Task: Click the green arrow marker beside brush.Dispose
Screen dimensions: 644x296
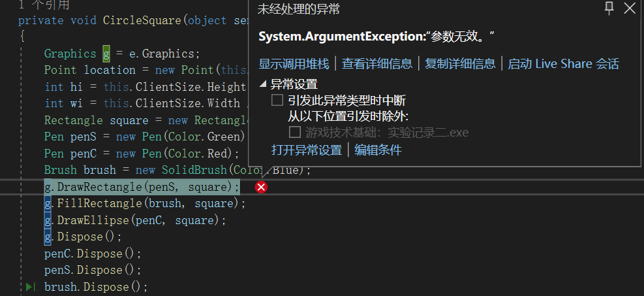Action: tap(30, 287)
